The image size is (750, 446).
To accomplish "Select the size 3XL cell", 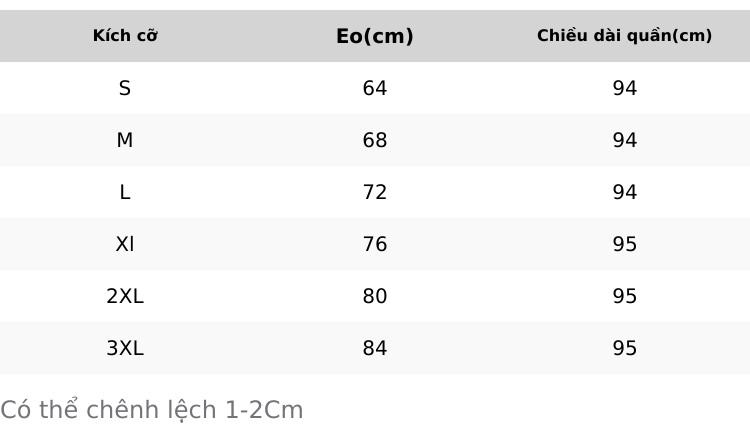I will (x=125, y=348).
